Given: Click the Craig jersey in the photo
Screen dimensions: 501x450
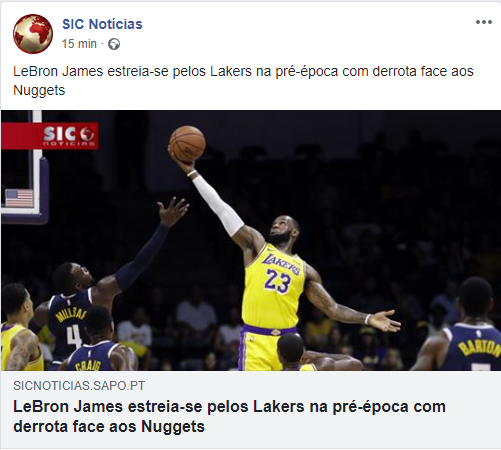Looking at the screenshot, I should point(92,357).
